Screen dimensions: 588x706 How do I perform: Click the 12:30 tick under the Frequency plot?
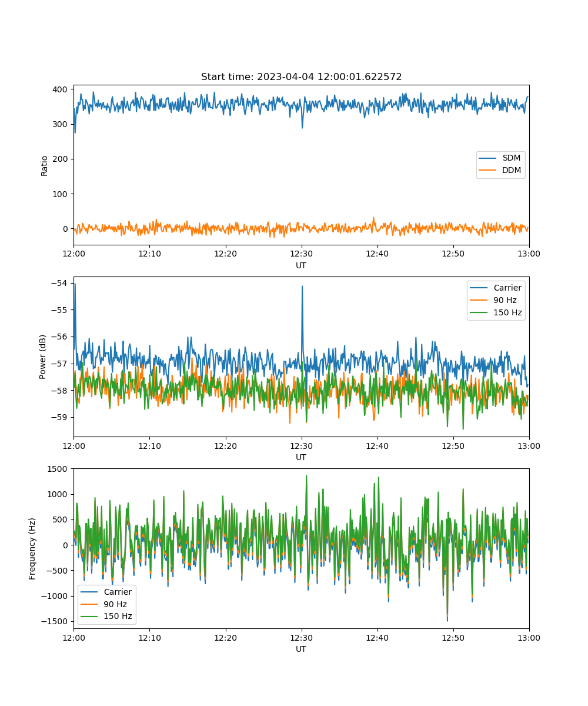pos(302,637)
